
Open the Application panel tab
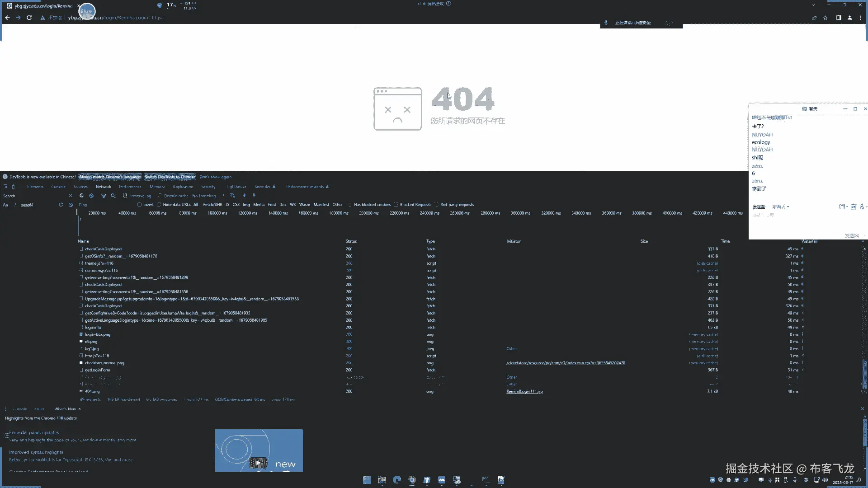pyautogui.click(x=183, y=187)
